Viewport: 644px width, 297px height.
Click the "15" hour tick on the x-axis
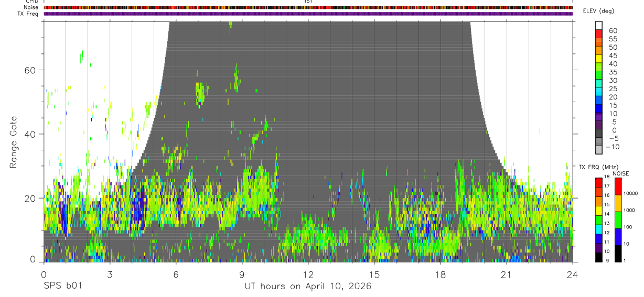click(374, 274)
